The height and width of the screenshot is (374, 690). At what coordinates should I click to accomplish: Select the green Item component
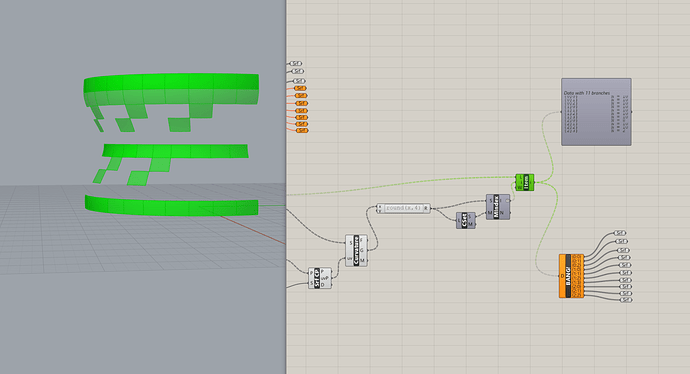point(525,182)
